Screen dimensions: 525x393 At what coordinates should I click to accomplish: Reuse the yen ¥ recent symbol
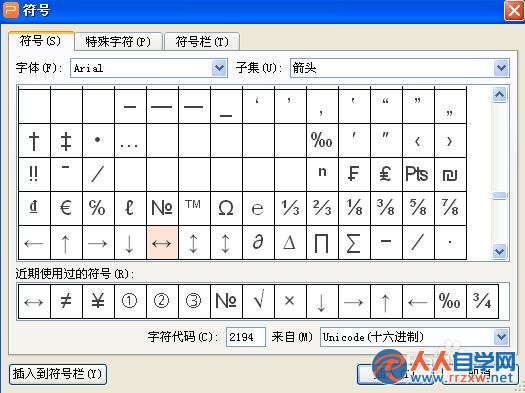coord(98,301)
